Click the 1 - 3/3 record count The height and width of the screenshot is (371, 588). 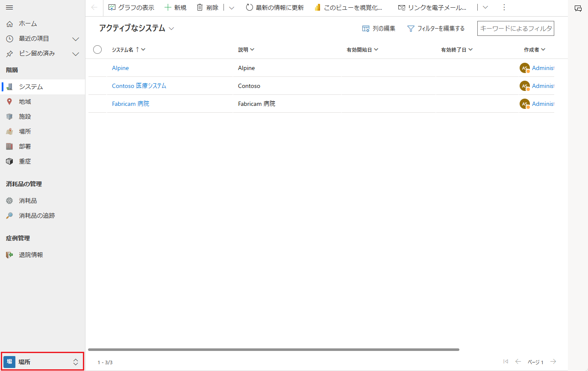pos(105,362)
